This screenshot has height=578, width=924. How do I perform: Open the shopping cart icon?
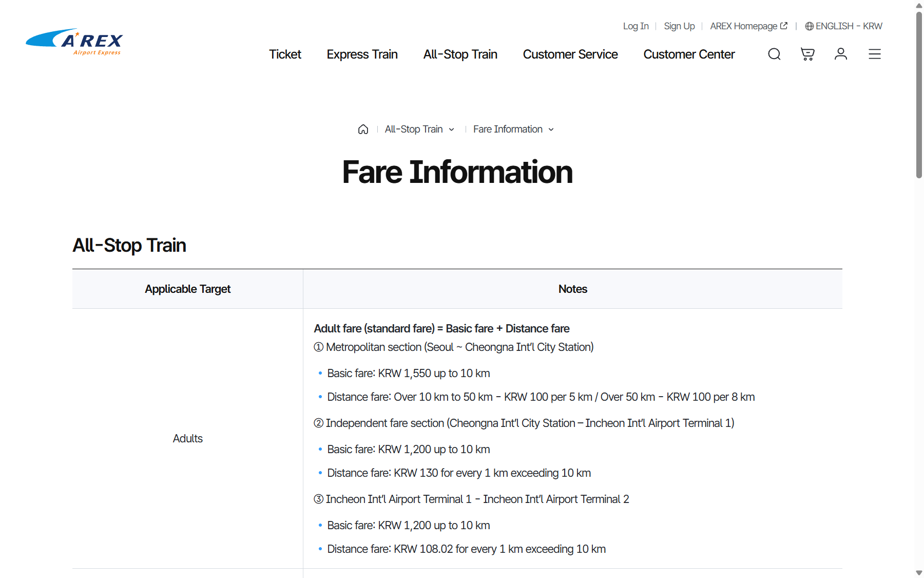(x=807, y=54)
